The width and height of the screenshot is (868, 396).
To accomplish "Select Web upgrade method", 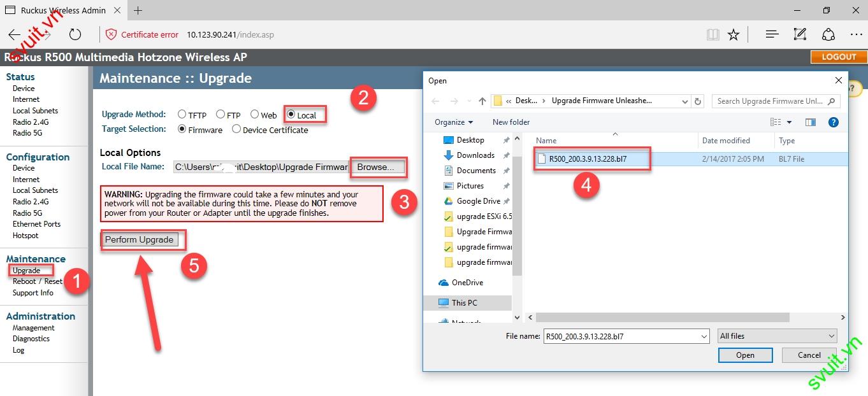I will tap(254, 115).
